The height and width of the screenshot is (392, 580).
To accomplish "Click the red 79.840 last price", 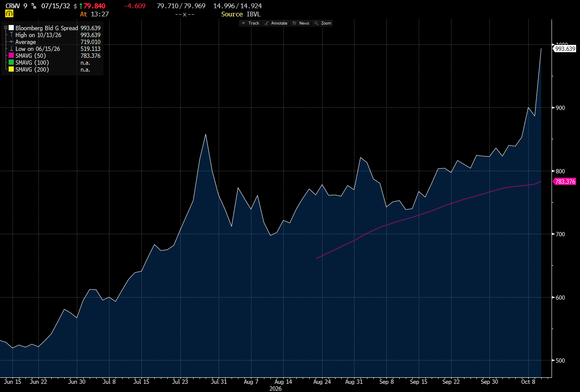I will 94,6.
